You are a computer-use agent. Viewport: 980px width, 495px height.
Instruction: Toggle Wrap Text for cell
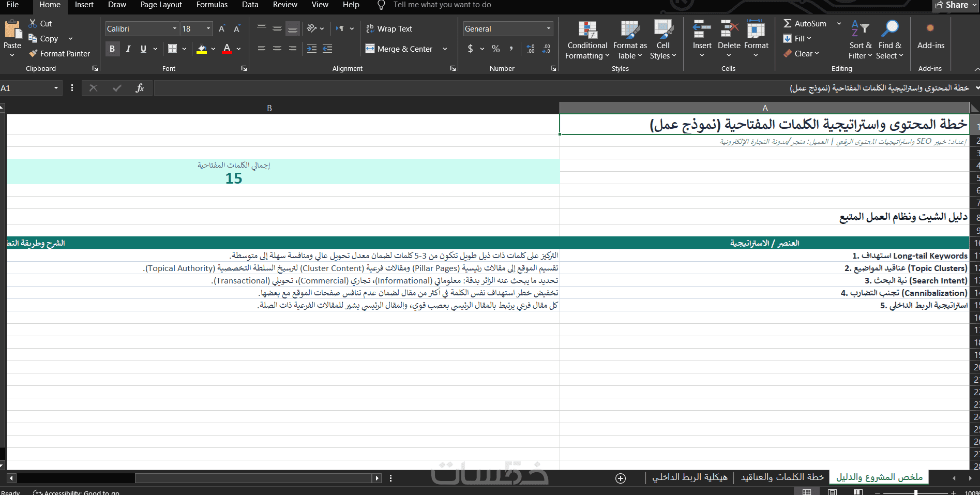[389, 29]
